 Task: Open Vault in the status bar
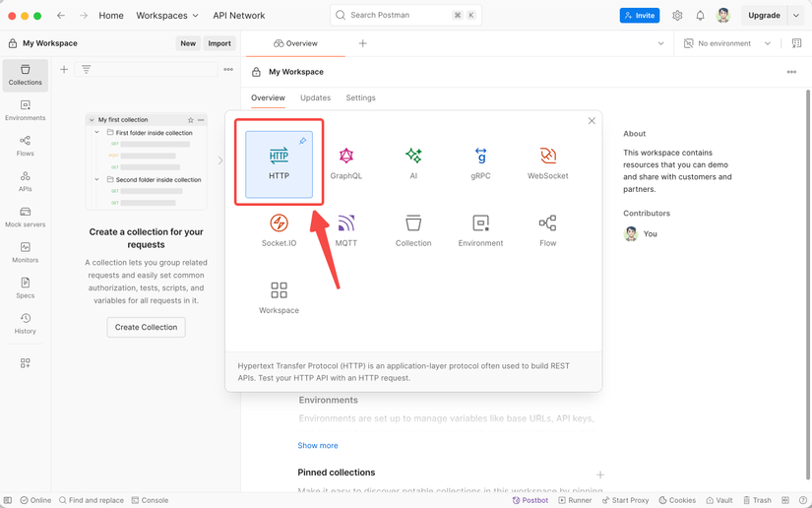coord(719,500)
